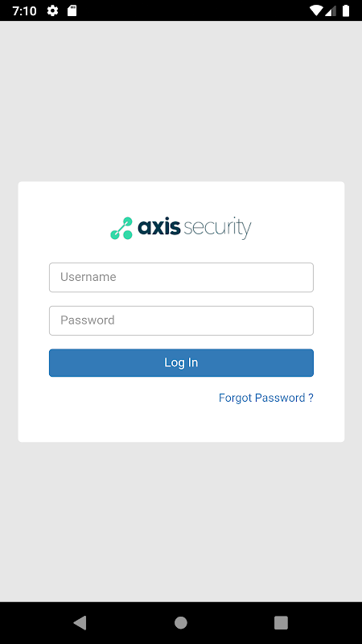Tap the 7:10 clock in status bar

coord(25,10)
